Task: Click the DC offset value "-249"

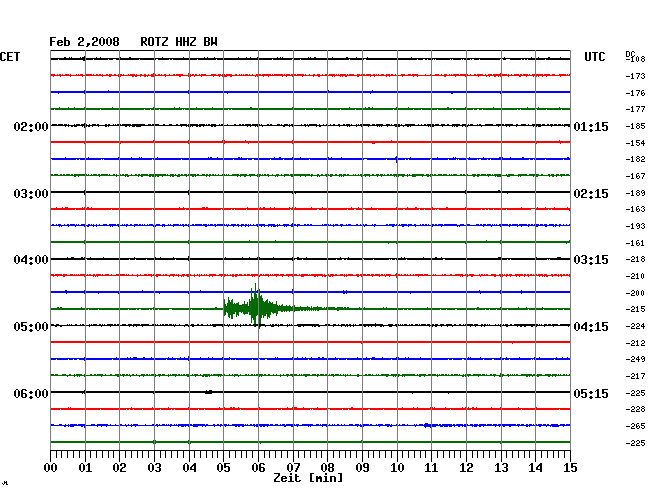Action: pos(635,359)
